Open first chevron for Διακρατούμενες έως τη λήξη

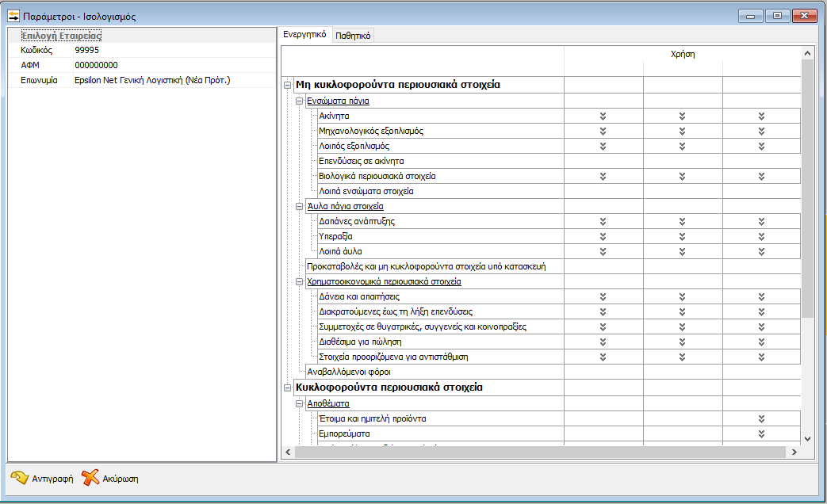coord(603,311)
